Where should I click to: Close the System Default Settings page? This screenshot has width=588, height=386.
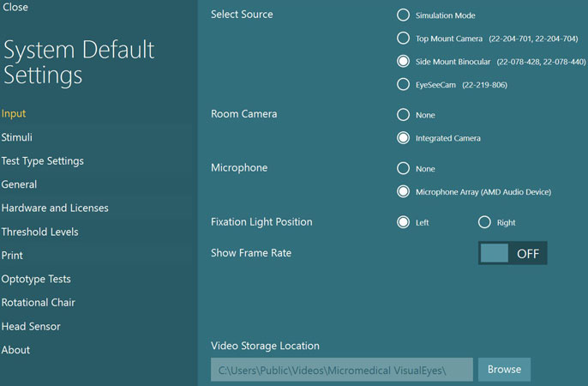(x=15, y=7)
